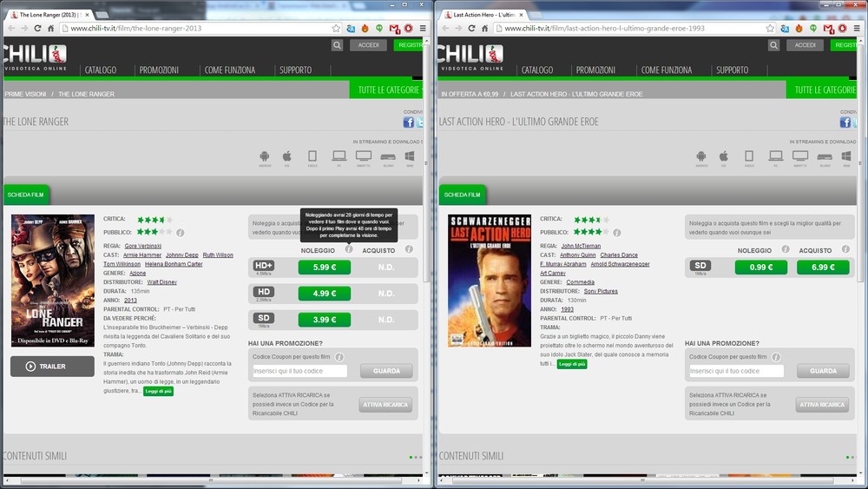Click ACQUISTO info icon in the right window
The width and height of the screenshot is (868, 489).
coord(841,250)
